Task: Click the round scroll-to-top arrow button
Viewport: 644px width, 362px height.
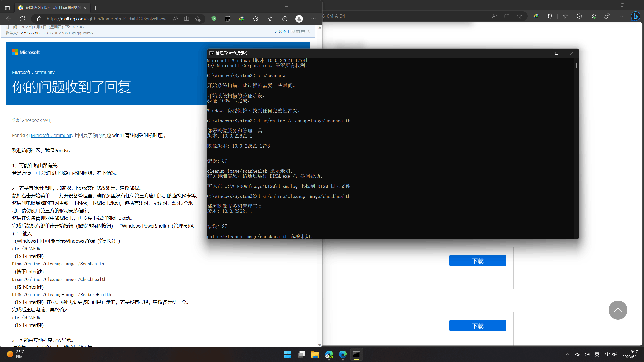Action: 618,310
